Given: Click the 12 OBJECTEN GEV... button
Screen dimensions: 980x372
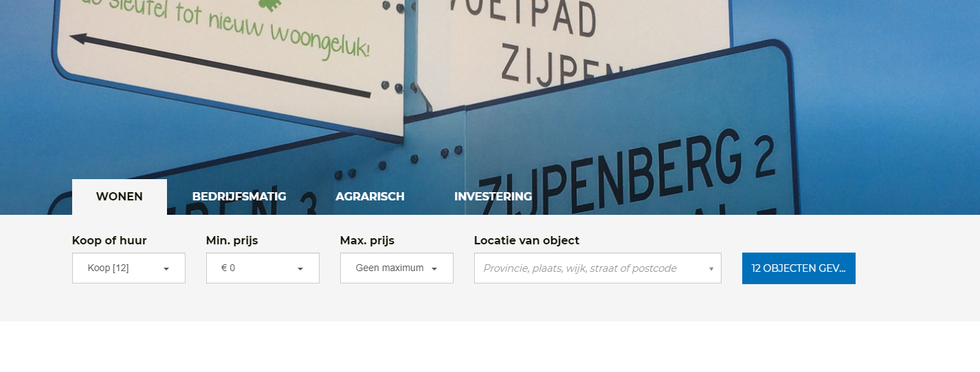Looking at the screenshot, I should coord(799,268).
